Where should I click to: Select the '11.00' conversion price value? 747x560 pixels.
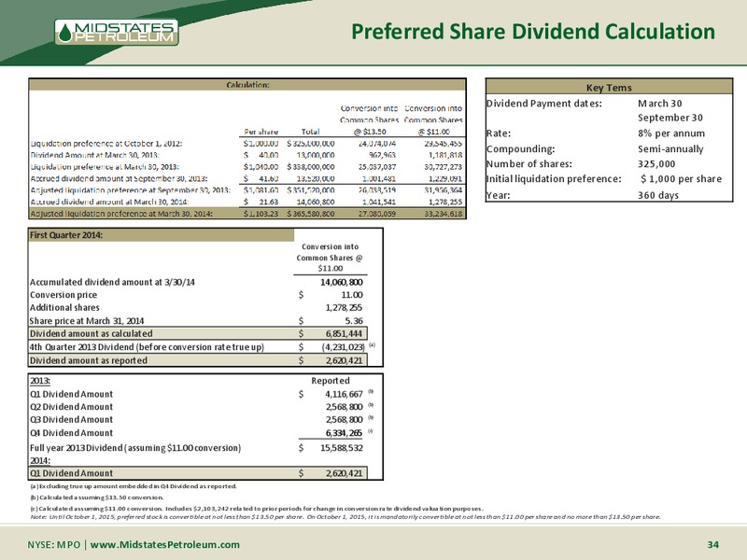352,295
